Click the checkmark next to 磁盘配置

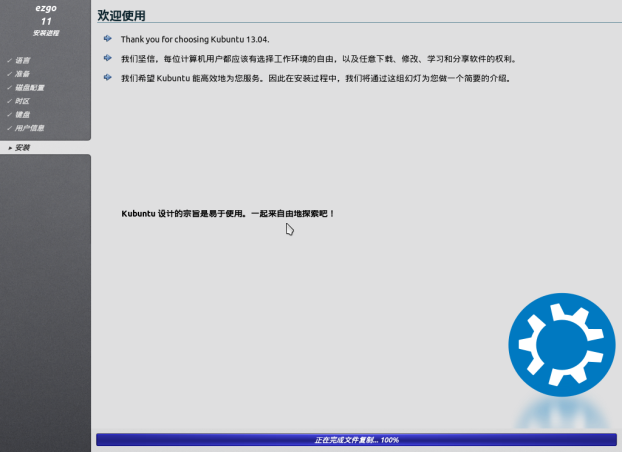pos(9,88)
